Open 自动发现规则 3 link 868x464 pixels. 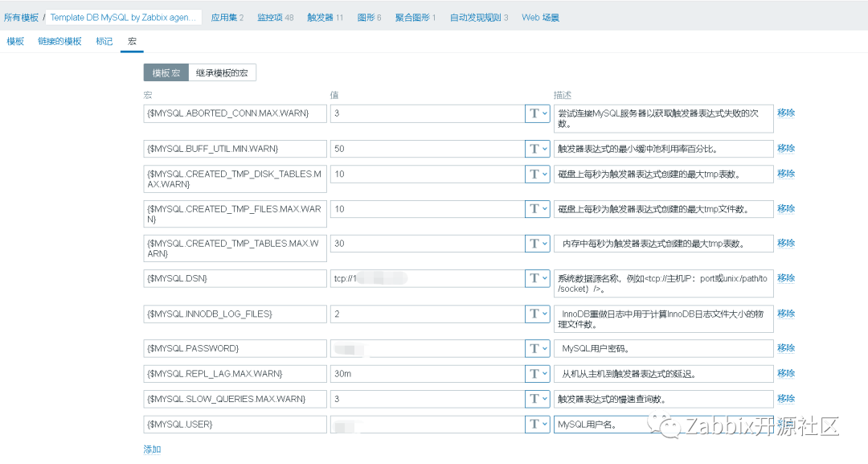coord(479,17)
